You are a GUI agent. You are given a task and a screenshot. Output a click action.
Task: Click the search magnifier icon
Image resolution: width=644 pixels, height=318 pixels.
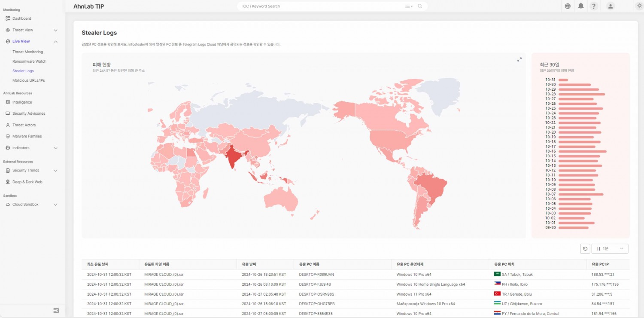(420, 6)
